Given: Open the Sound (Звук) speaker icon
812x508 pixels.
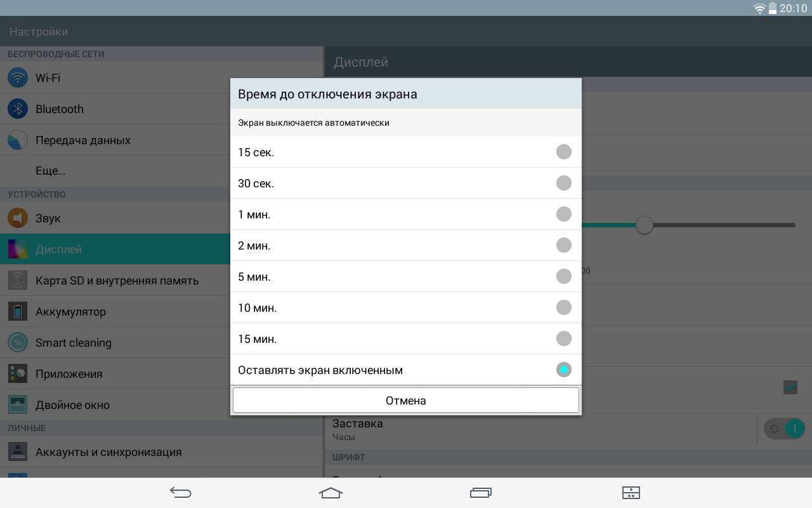Looking at the screenshot, I should 18,218.
